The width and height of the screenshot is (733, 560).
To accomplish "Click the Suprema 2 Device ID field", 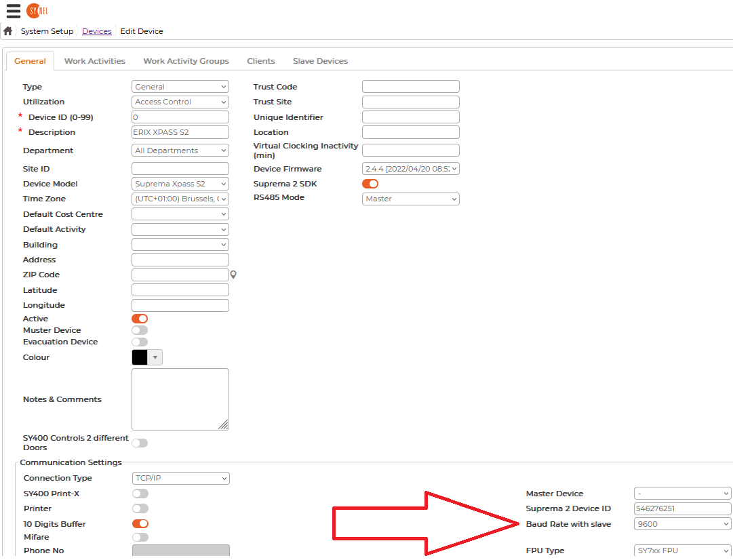I will (x=683, y=508).
